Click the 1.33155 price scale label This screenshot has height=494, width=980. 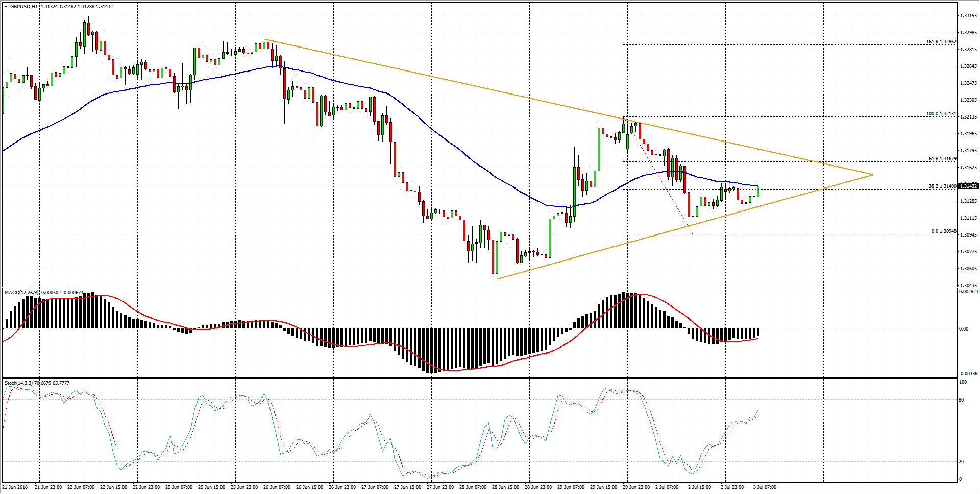968,16
